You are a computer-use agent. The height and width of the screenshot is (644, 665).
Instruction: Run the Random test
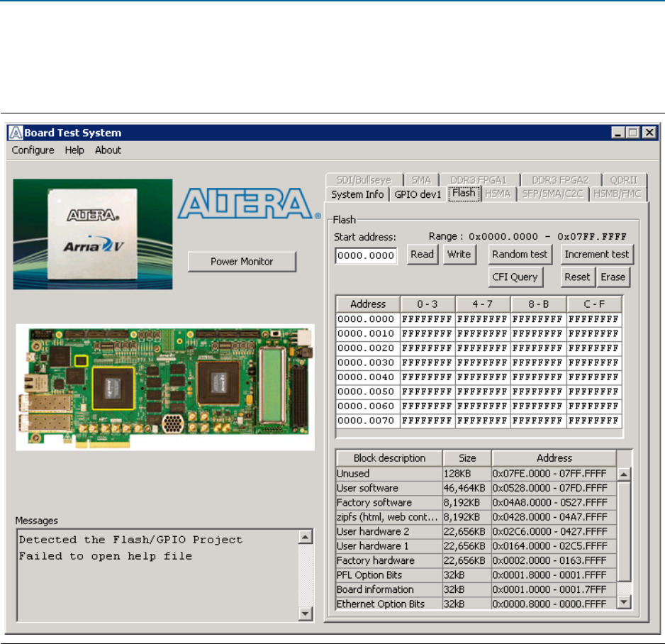(x=520, y=255)
